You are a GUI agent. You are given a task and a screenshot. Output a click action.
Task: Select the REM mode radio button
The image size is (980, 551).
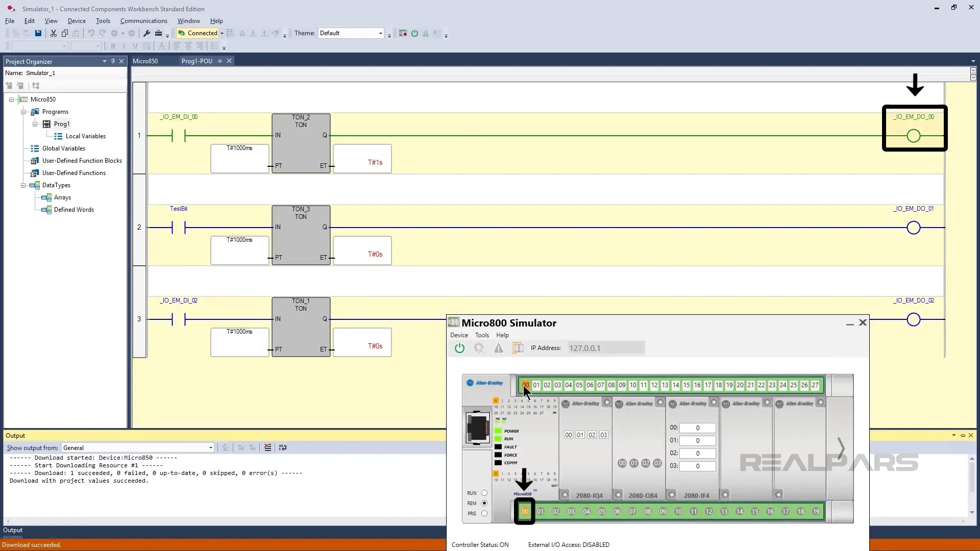coord(484,503)
